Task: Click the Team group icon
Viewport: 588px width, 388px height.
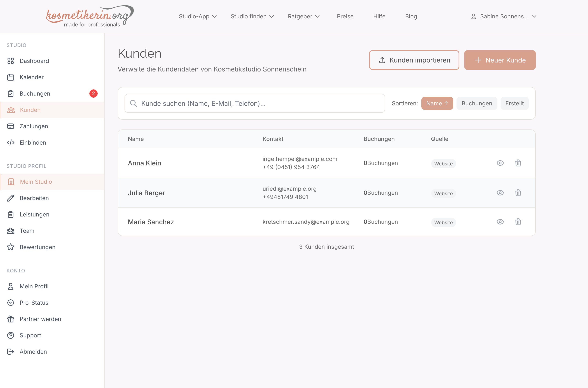Action: click(x=11, y=231)
